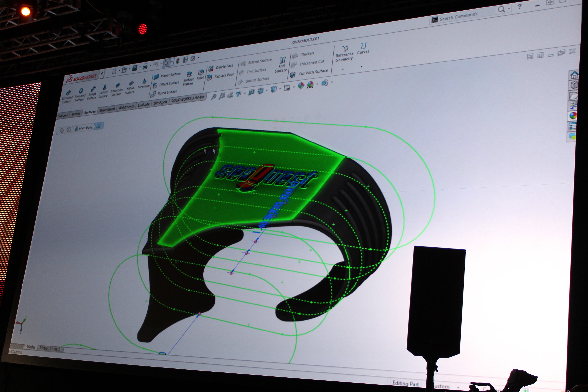Viewport: 588px width, 392px height.
Task: Toggle the Select cursor tool
Action: coord(166,62)
